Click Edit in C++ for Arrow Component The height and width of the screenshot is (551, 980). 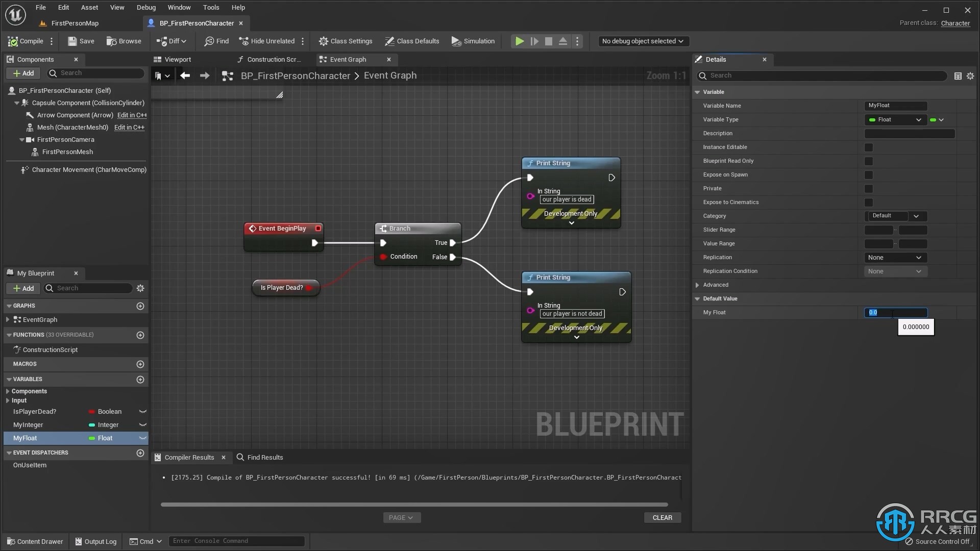(132, 115)
